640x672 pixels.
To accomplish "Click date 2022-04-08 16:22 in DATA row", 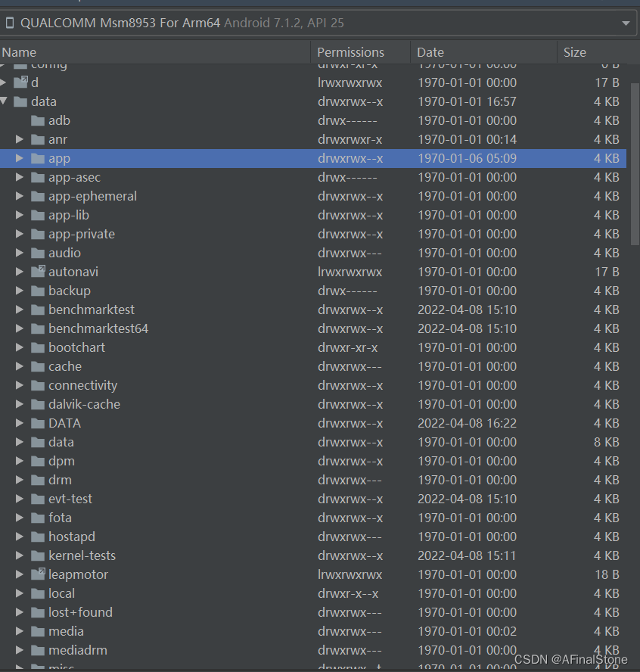I will click(x=468, y=423).
